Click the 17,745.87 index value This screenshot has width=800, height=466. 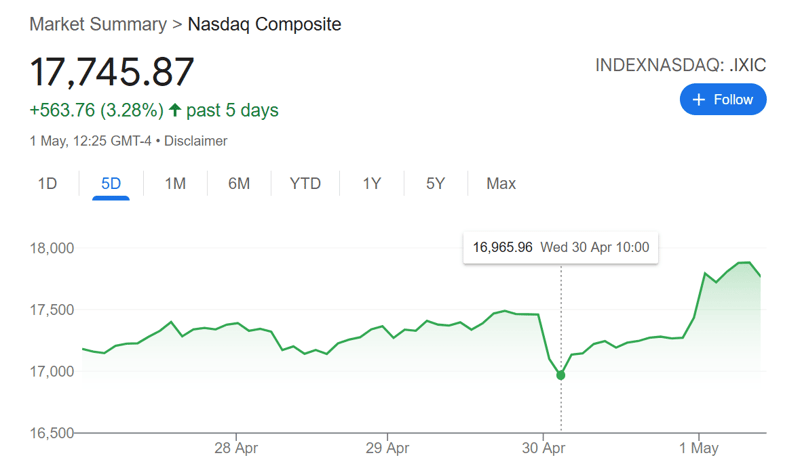[x=112, y=72]
